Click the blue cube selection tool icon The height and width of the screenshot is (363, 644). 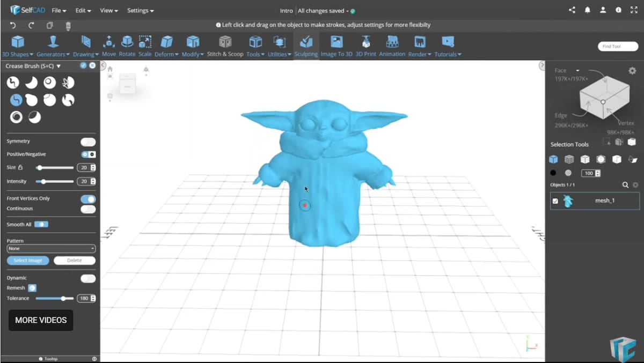pyautogui.click(x=553, y=159)
